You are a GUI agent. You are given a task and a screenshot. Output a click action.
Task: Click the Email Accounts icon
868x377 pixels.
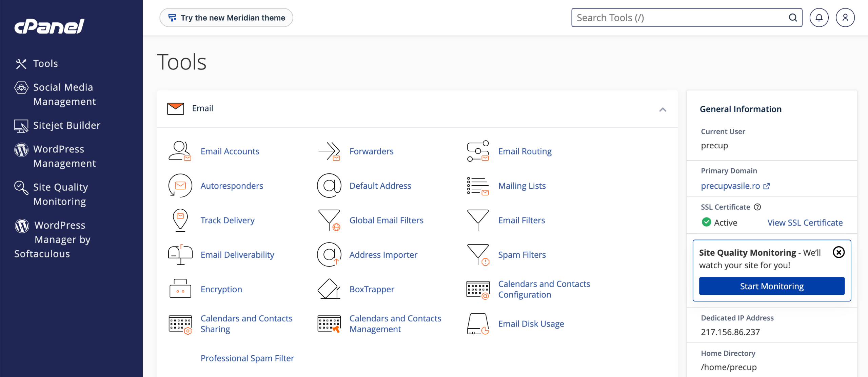(x=180, y=151)
